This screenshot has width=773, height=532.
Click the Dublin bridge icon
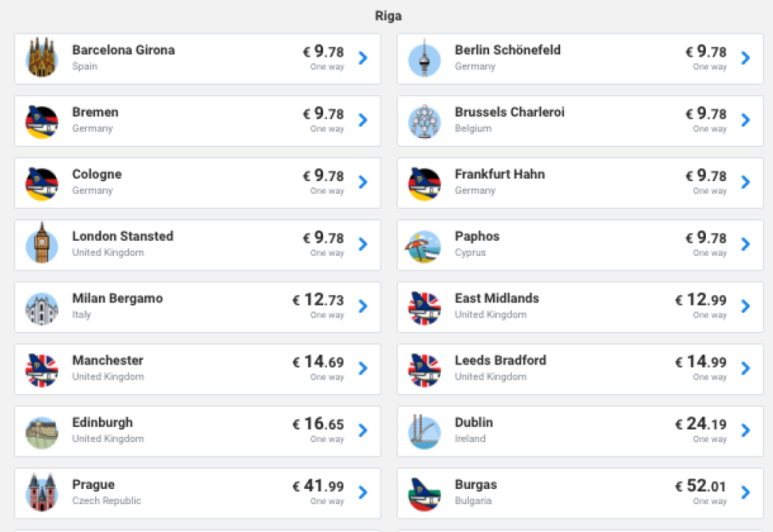[x=424, y=431]
